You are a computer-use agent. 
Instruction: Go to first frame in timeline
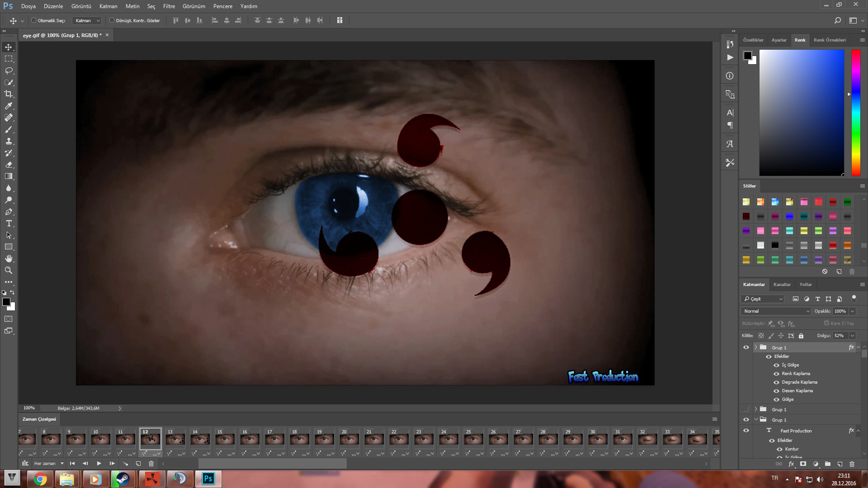[72, 464]
